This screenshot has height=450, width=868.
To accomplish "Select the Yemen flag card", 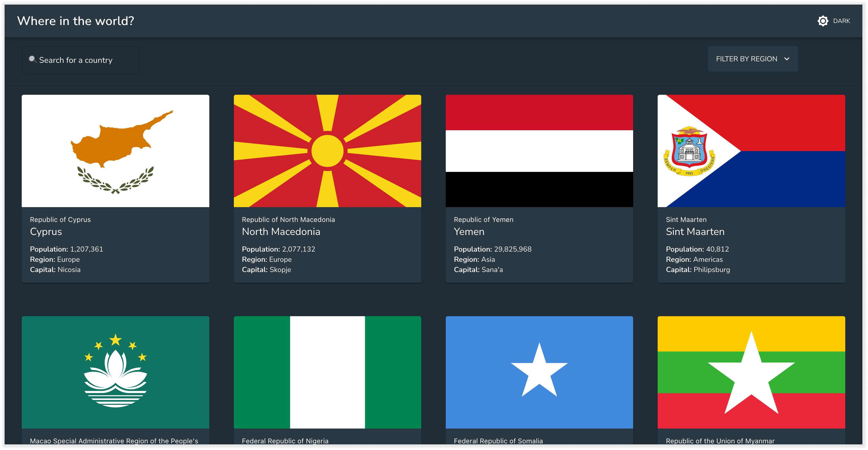I will 539,151.
